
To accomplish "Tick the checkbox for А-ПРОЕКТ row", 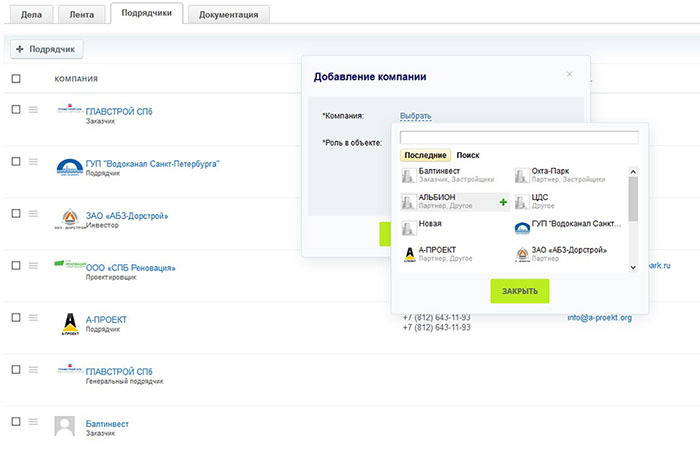I will click(x=16, y=317).
